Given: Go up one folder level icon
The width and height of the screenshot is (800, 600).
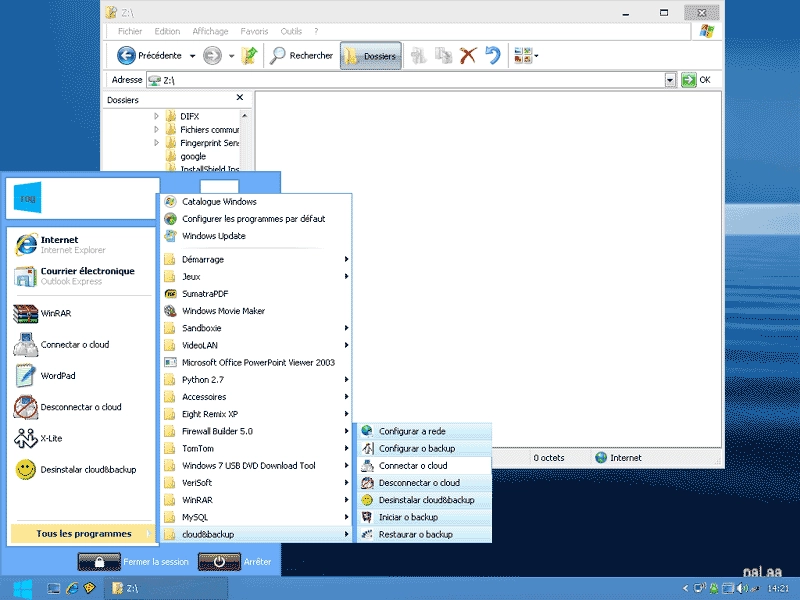Looking at the screenshot, I should (x=249, y=55).
